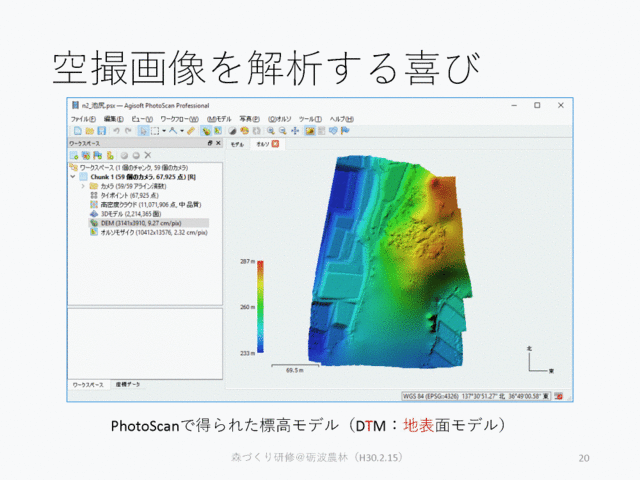Image resolution: width=640 pixels, height=480 pixels.
Task: Close the Workspace panel
Action: [x=218, y=143]
